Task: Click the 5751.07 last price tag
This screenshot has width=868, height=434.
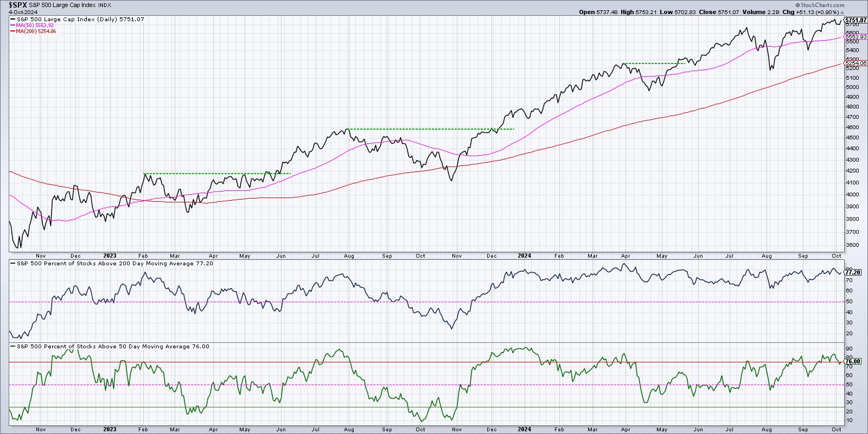Action: point(854,20)
